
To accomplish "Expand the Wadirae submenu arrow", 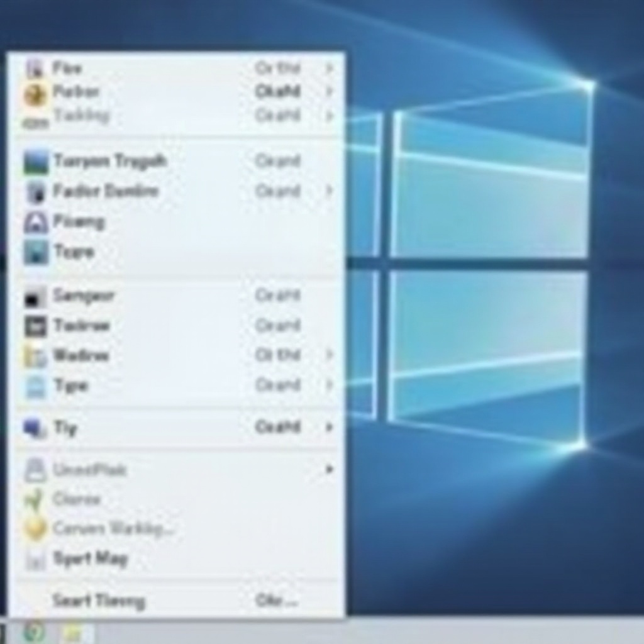I will [329, 355].
